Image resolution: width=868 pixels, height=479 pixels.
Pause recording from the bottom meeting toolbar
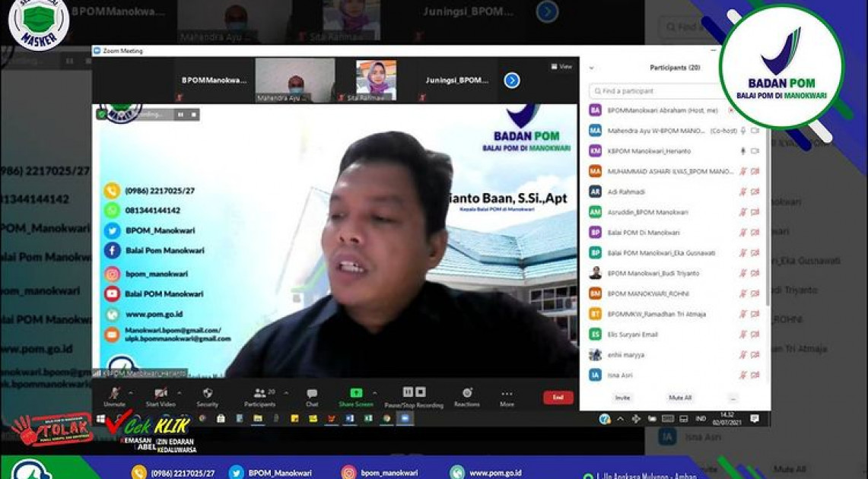tap(408, 392)
